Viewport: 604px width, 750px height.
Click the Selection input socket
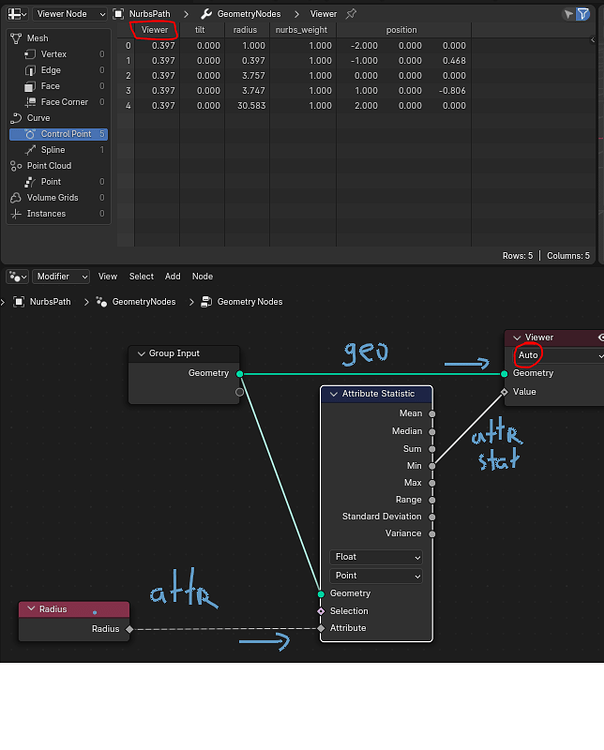point(321,611)
